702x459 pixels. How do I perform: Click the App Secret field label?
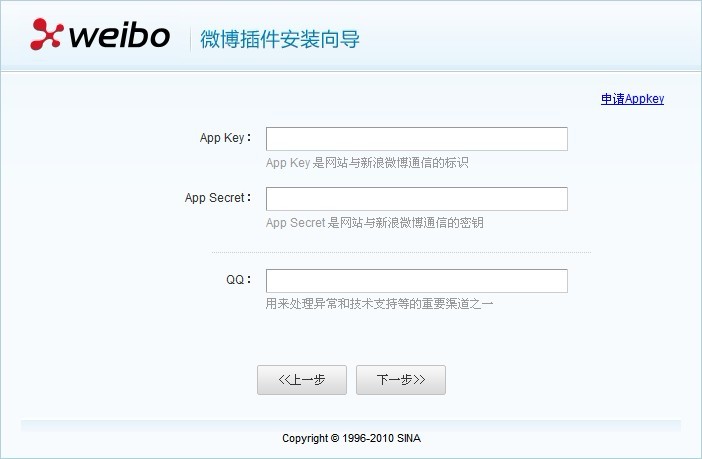pyautogui.click(x=217, y=198)
